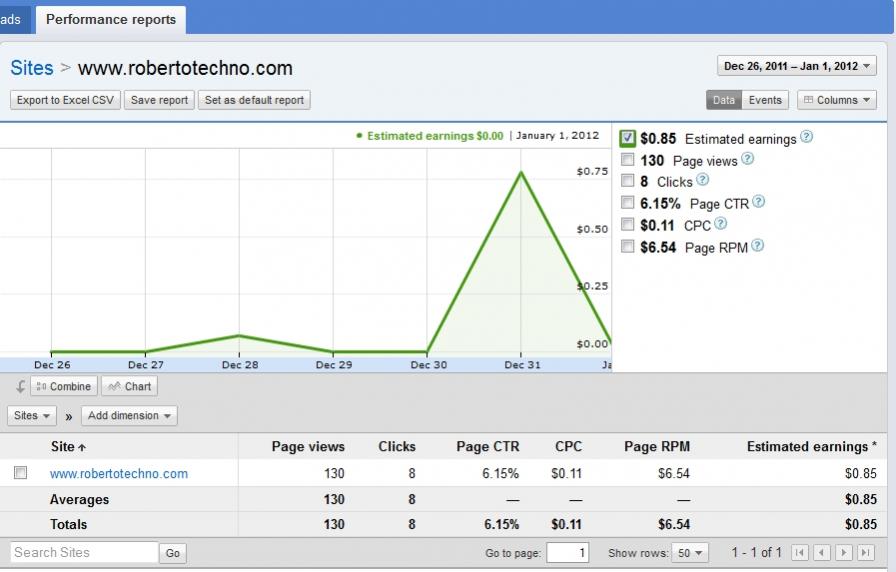Open the Columns dropdown
The image size is (896, 572).
pyautogui.click(x=837, y=100)
